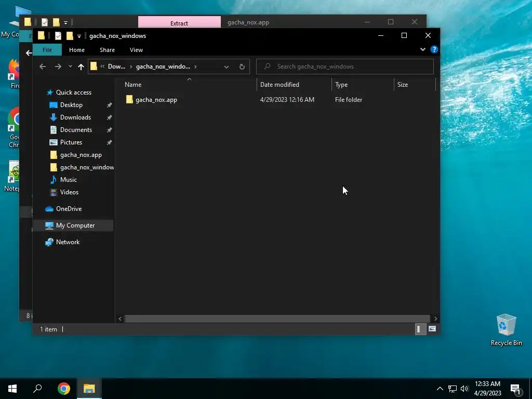
Task: Expand the ribbon with the chevron arrow
Action: tap(423, 49)
